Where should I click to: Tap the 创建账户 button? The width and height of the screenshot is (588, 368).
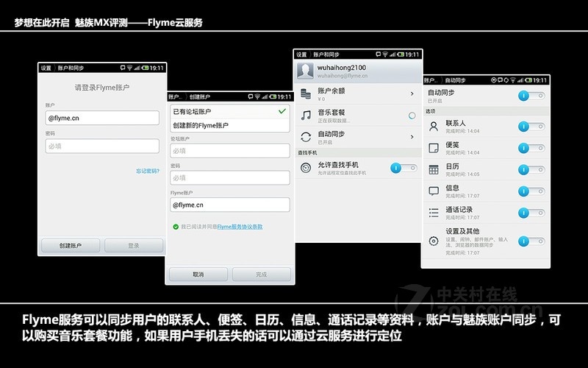pos(71,246)
